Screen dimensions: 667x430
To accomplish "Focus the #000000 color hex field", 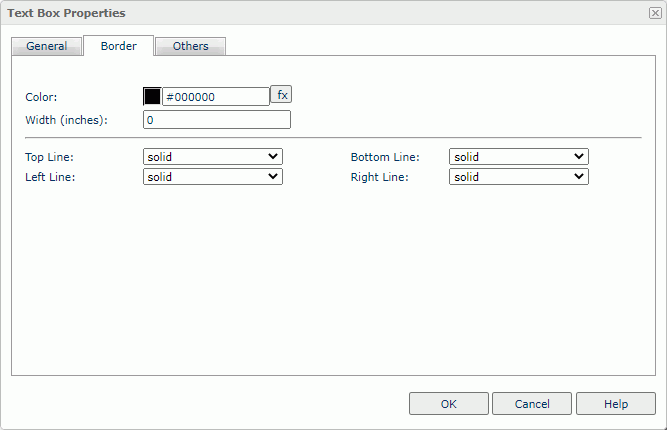I will [216, 97].
